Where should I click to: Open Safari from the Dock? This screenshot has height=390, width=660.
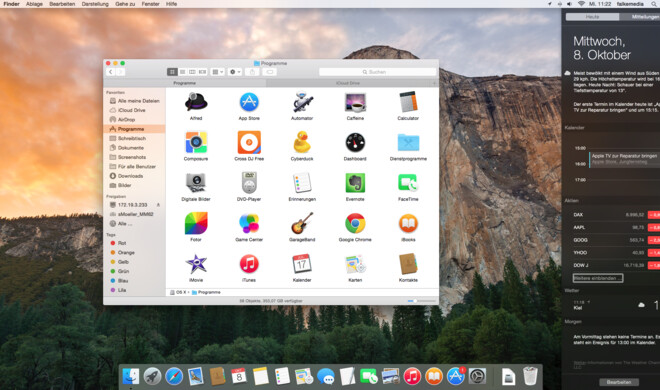[174, 376]
